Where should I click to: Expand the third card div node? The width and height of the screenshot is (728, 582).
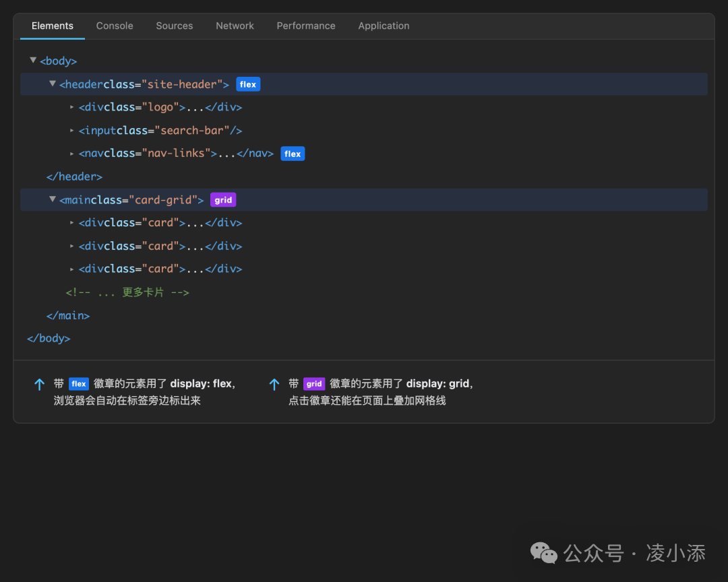tap(72, 269)
